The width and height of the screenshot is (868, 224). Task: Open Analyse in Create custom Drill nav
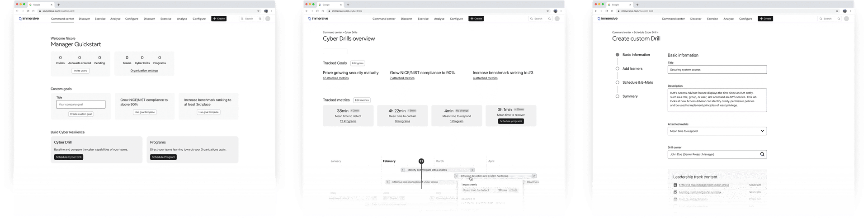pyautogui.click(x=728, y=19)
